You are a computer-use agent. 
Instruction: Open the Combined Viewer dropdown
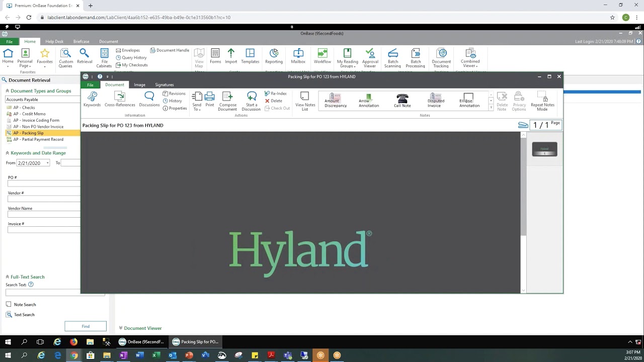[470, 58]
